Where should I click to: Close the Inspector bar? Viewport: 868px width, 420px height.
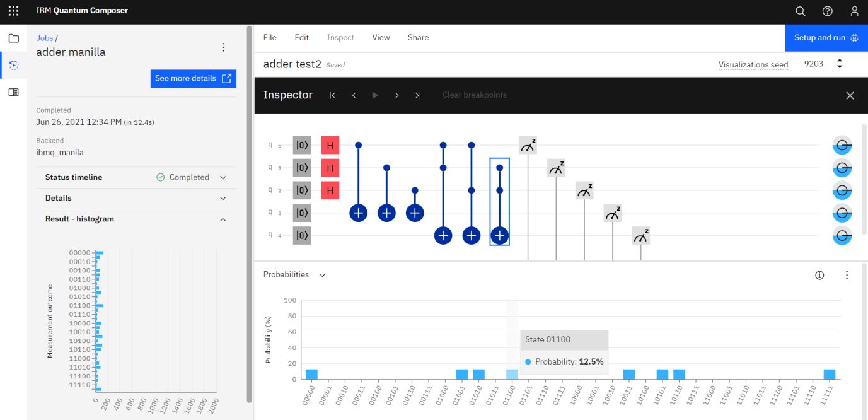(x=850, y=95)
